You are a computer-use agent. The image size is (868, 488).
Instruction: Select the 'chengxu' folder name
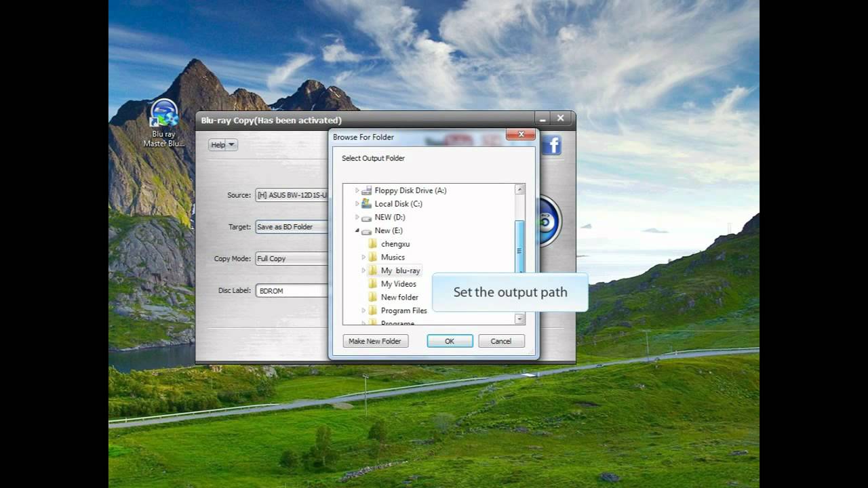(395, 243)
